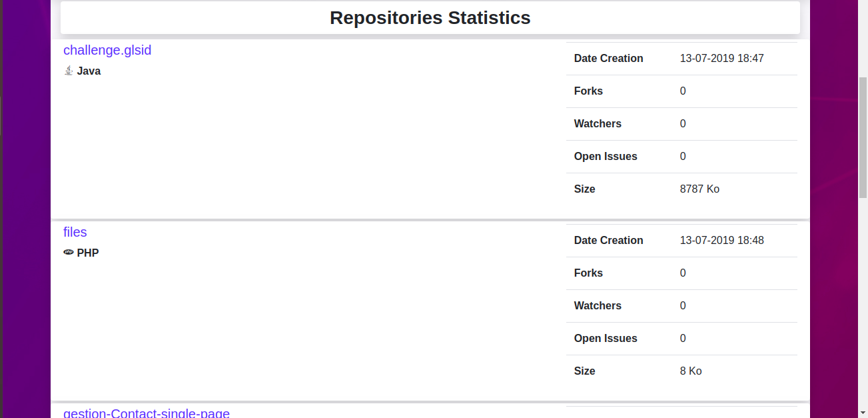Viewport: 868px width, 418px height.
Task: Click the Repositories Statistics page title
Action: tap(430, 17)
